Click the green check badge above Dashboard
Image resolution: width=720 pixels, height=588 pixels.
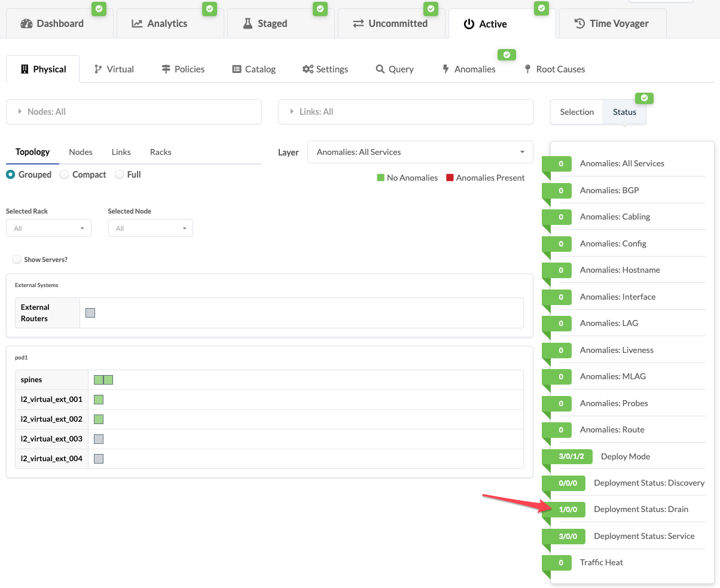(x=99, y=8)
